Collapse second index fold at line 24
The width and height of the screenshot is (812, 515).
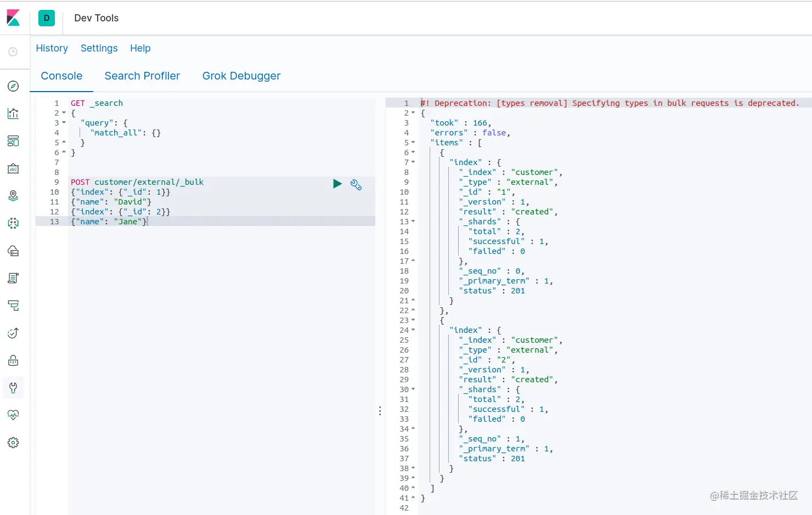(x=413, y=330)
